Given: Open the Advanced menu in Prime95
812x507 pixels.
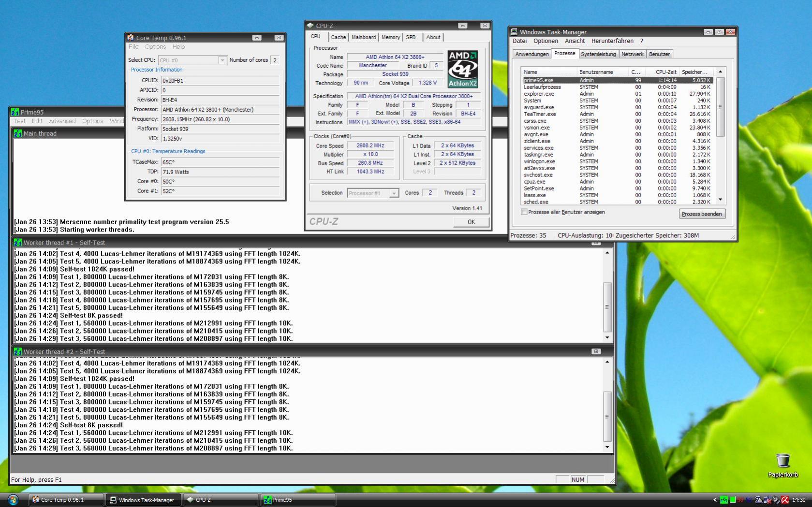Looking at the screenshot, I should [62, 121].
